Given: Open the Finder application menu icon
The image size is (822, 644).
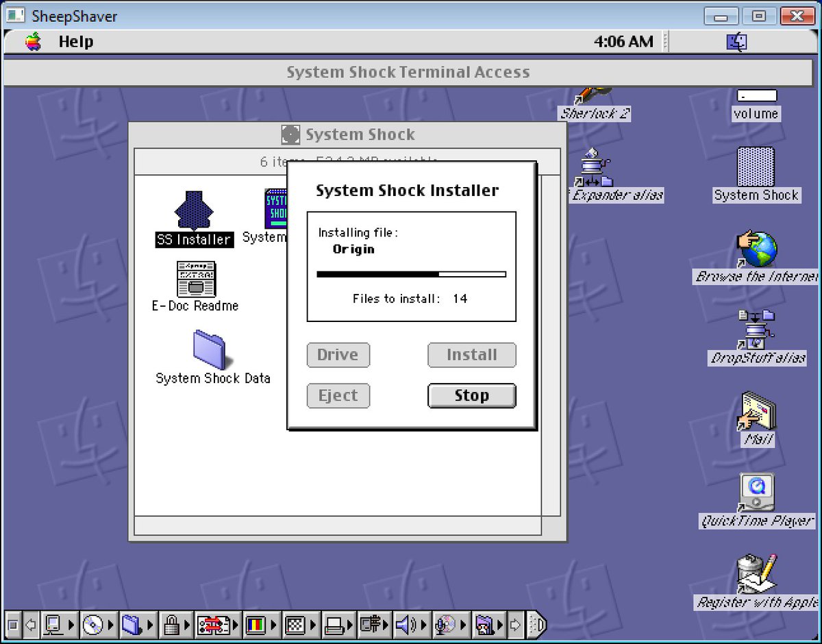Looking at the screenshot, I should pos(736,42).
